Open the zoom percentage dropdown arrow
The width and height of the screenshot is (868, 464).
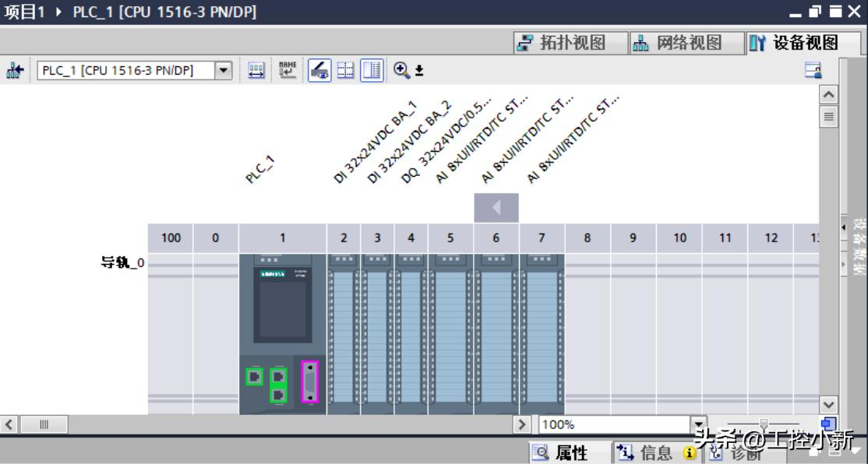tap(699, 425)
